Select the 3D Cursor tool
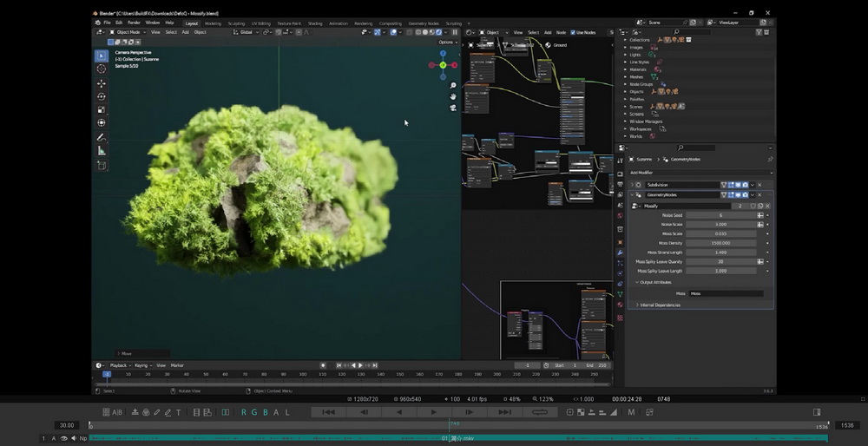The width and height of the screenshot is (868, 446). [102, 69]
